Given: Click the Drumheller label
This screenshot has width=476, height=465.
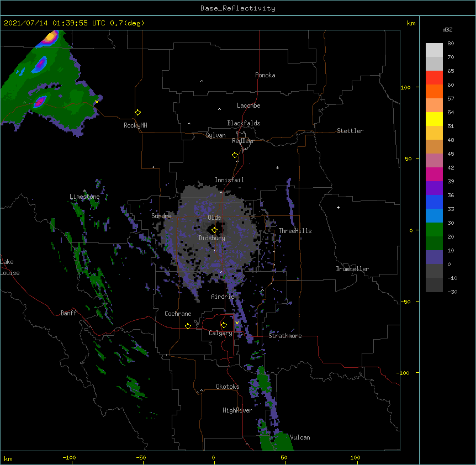Looking at the screenshot, I should coord(352,269).
